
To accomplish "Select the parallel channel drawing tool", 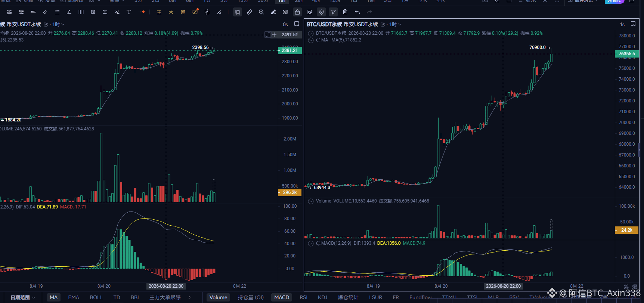I will pos(45,12).
